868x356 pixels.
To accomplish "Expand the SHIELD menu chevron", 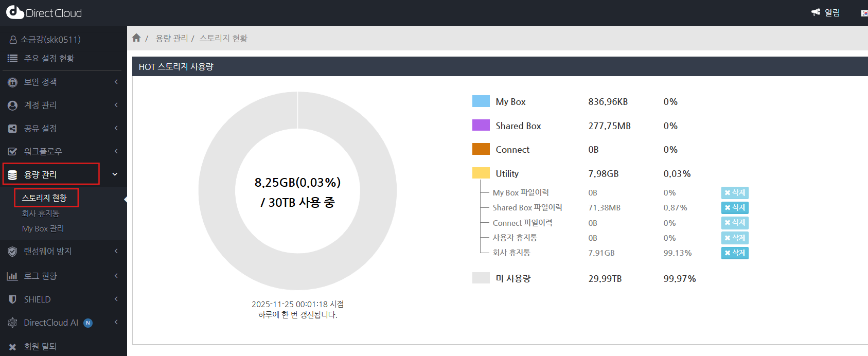I will click(116, 299).
